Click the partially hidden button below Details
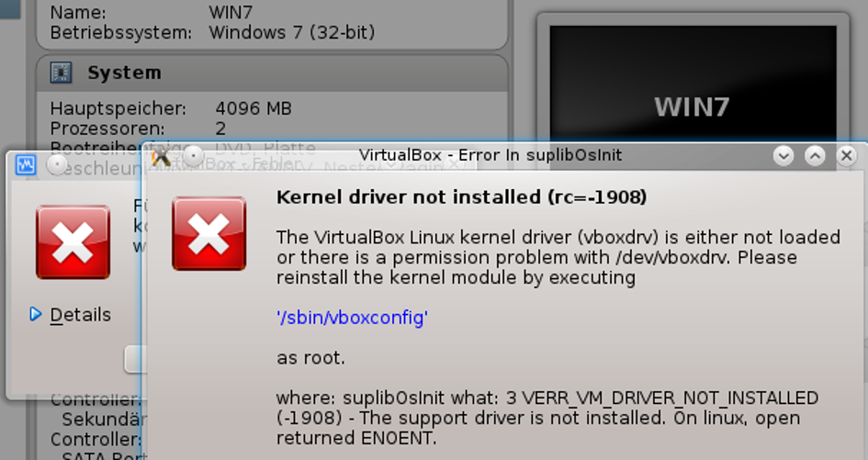The width and height of the screenshot is (868, 460). tap(136, 360)
